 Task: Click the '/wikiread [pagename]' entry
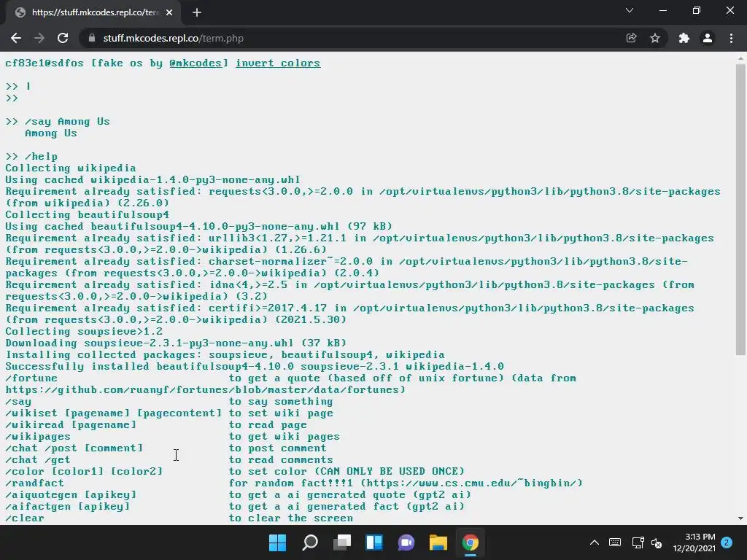[x=71, y=425]
